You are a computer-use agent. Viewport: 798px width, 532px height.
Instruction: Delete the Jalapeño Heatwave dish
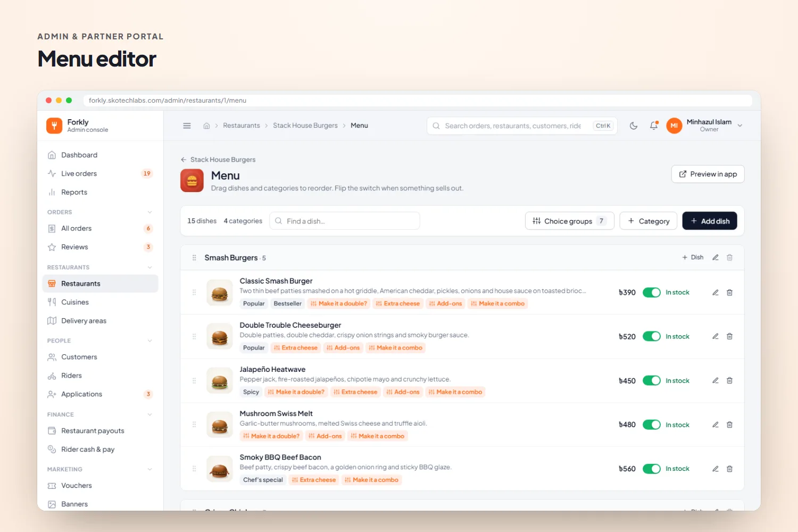[x=730, y=380]
